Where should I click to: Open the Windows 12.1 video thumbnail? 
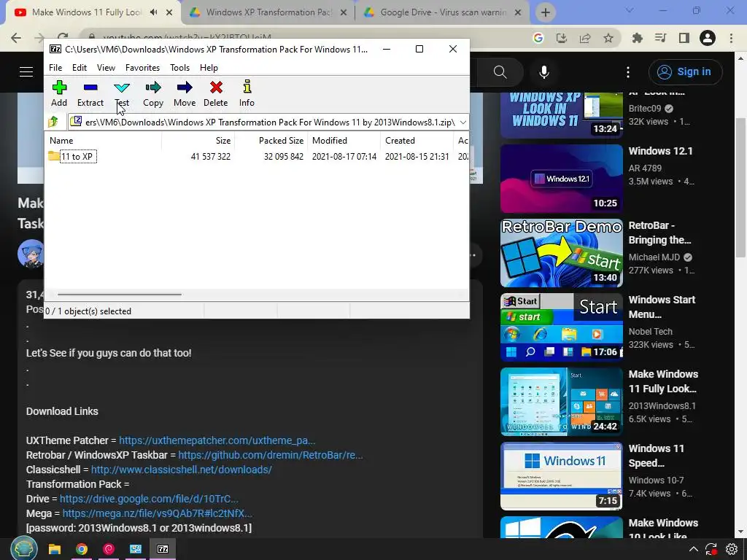(561, 179)
